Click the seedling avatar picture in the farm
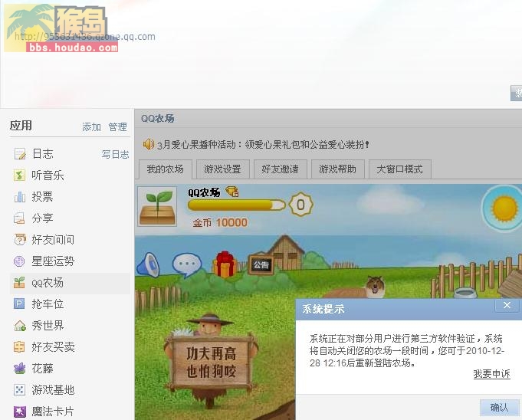The image size is (522, 420). coord(157,206)
